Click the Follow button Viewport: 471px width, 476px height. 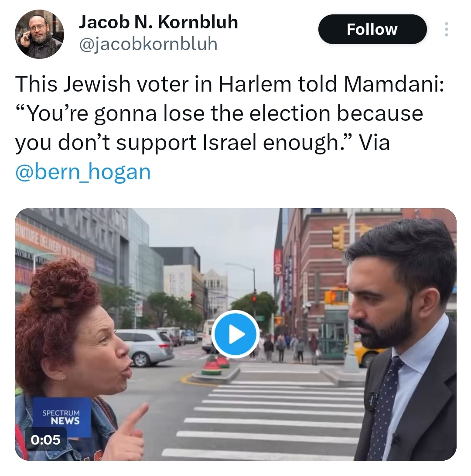coord(372,29)
